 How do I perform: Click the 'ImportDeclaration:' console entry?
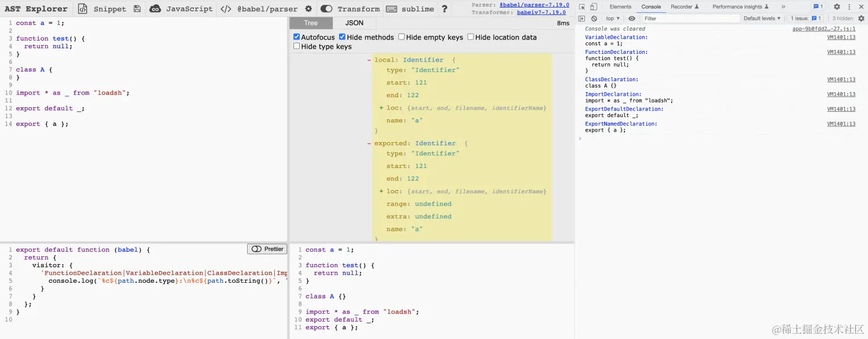613,94
